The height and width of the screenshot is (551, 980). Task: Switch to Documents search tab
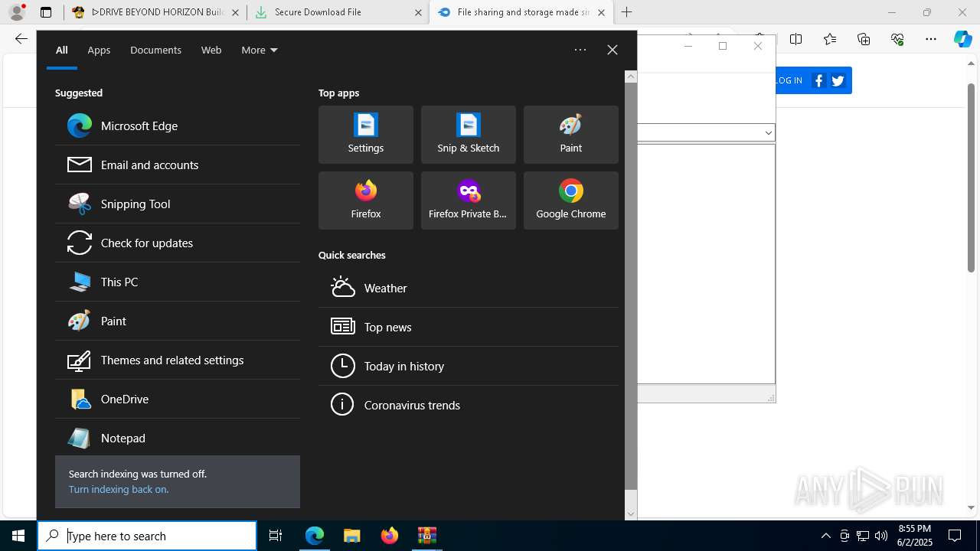[155, 50]
